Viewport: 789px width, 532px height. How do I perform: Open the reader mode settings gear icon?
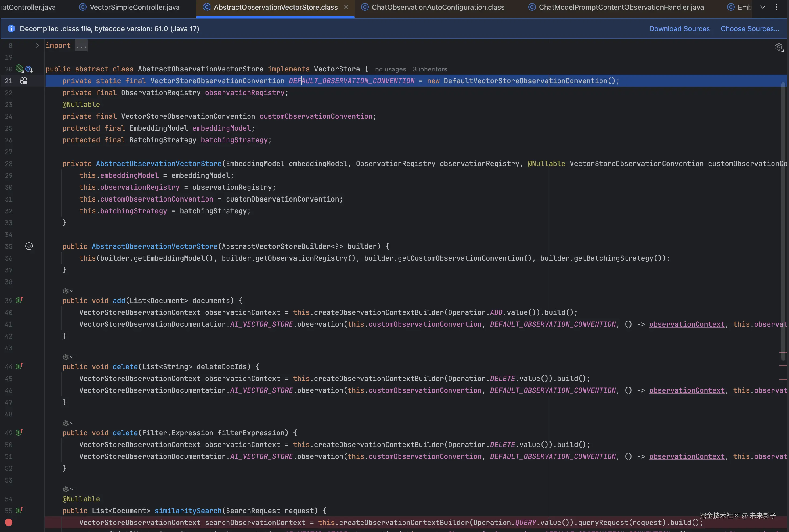pyautogui.click(x=779, y=47)
